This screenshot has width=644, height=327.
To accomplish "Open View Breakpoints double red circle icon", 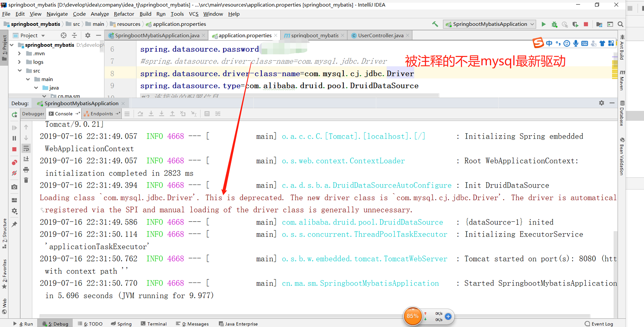I will click(x=14, y=163).
